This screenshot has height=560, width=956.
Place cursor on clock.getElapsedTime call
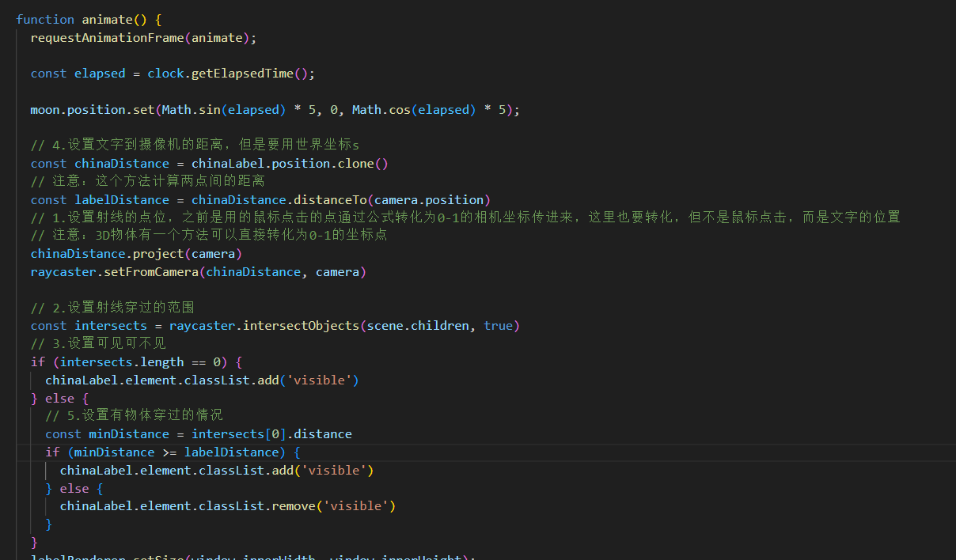click(x=231, y=73)
